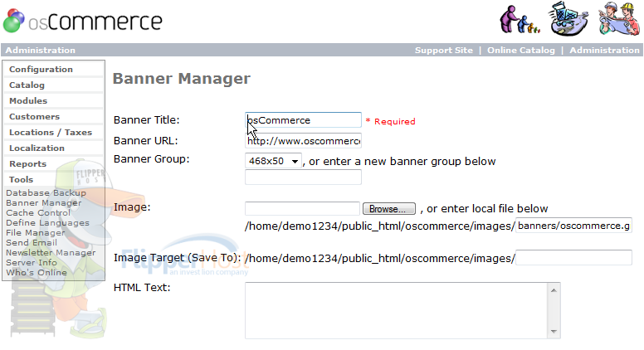Collapse the Tools menu

point(53,179)
